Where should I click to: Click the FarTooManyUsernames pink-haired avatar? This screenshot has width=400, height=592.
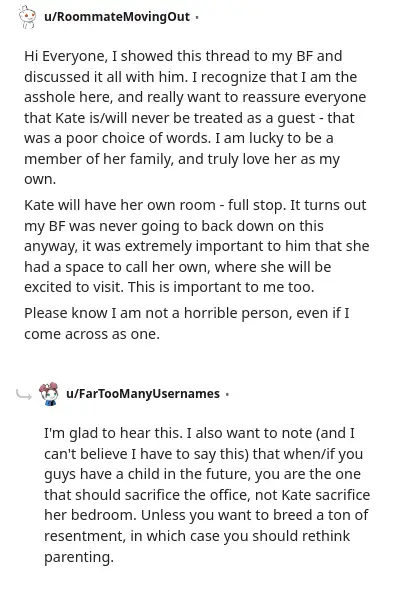coord(49,393)
